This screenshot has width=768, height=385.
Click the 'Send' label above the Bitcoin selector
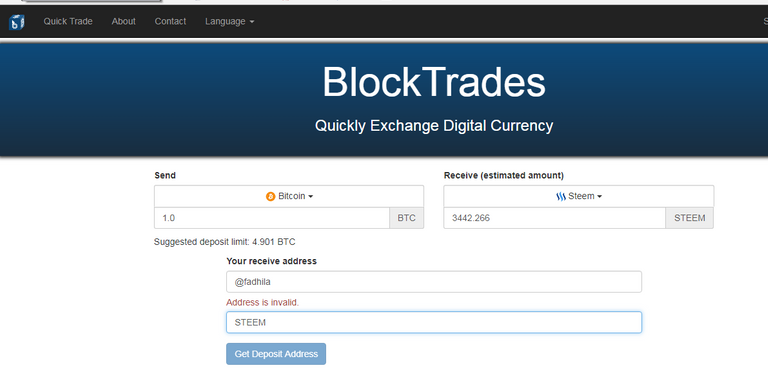pos(165,175)
